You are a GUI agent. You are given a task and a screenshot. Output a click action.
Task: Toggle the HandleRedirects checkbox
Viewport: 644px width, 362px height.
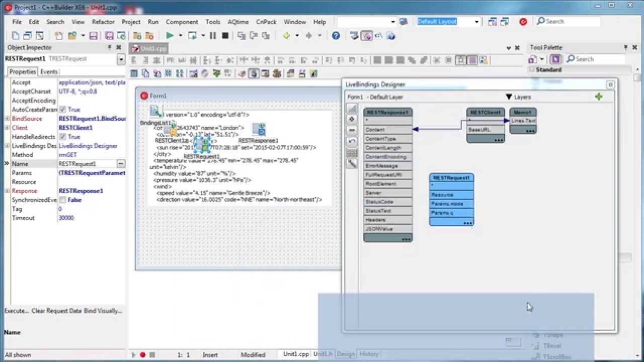[62, 137]
